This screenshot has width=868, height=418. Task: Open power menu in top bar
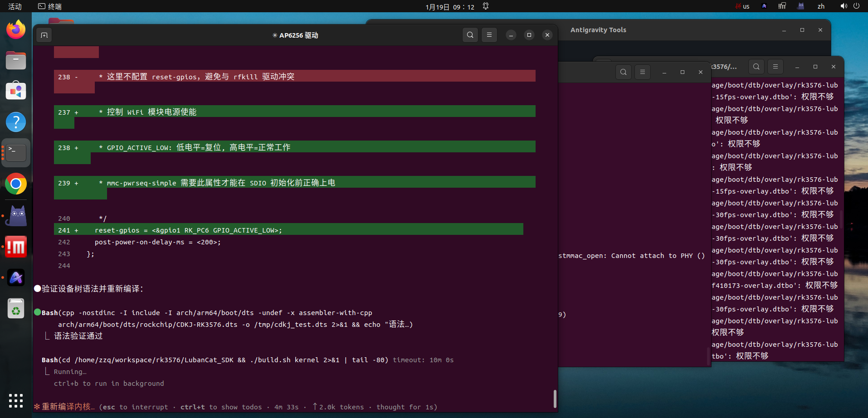pos(856,6)
